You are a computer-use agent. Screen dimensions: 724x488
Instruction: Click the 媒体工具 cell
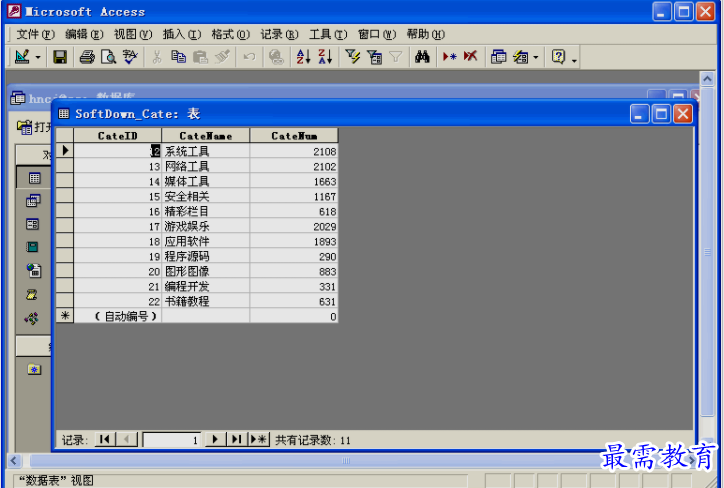pos(205,181)
